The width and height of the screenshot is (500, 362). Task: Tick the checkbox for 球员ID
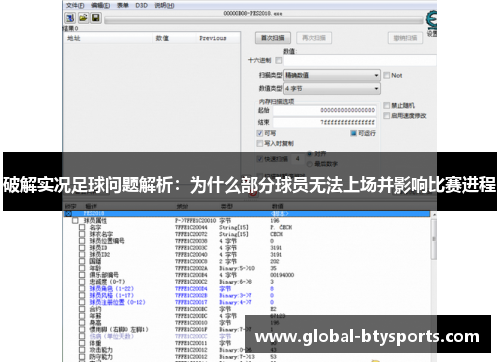82,248
